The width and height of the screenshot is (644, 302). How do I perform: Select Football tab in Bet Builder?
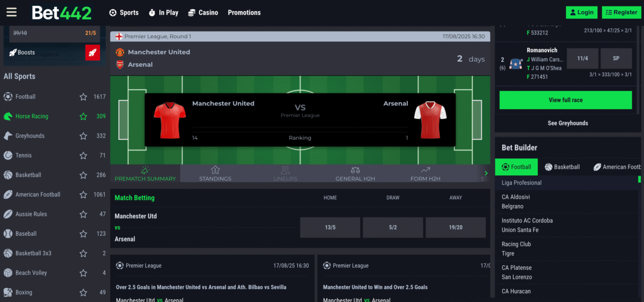pos(516,167)
